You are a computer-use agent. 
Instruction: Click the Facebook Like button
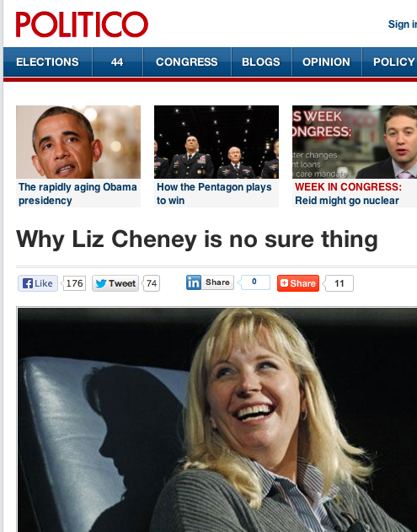(x=38, y=283)
